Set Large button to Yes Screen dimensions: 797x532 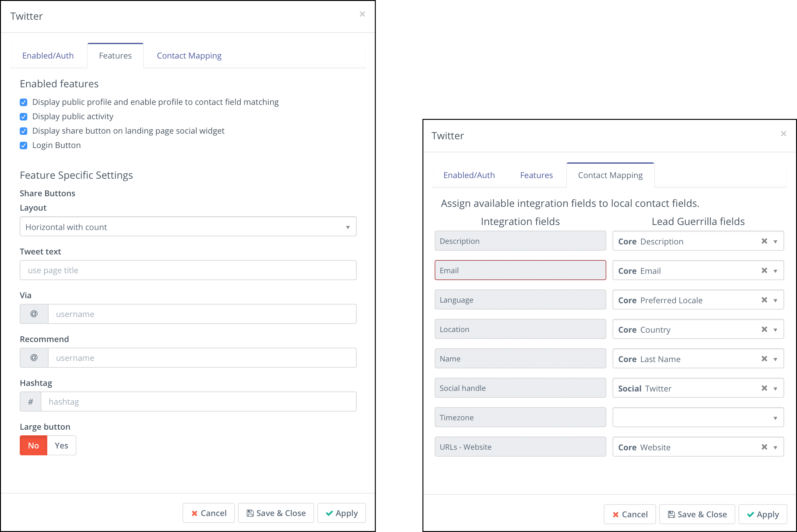(x=61, y=446)
